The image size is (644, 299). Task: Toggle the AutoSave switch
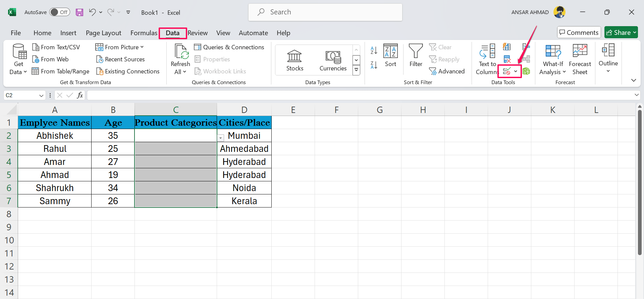coord(60,12)
